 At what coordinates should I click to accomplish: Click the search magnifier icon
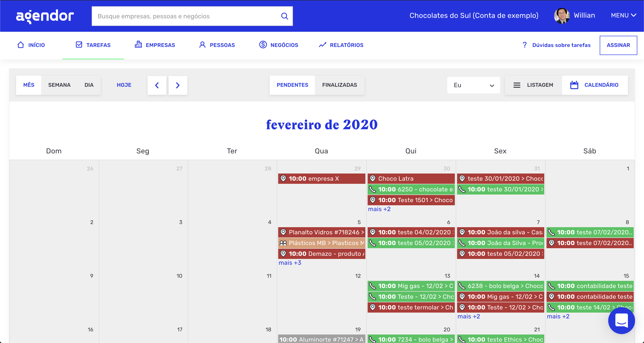click(284, 16)
